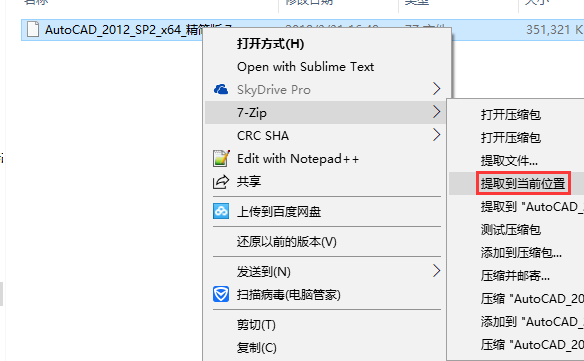Click the Notepad++ icon in context menu
584x361 pixels.
(x=221, y=158)
